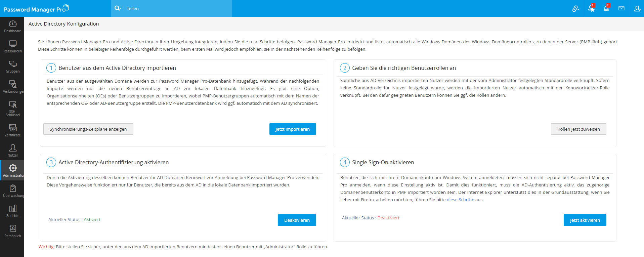
Task: Open Zertifikate in the sidebar
Action: (x=13, y=130)
